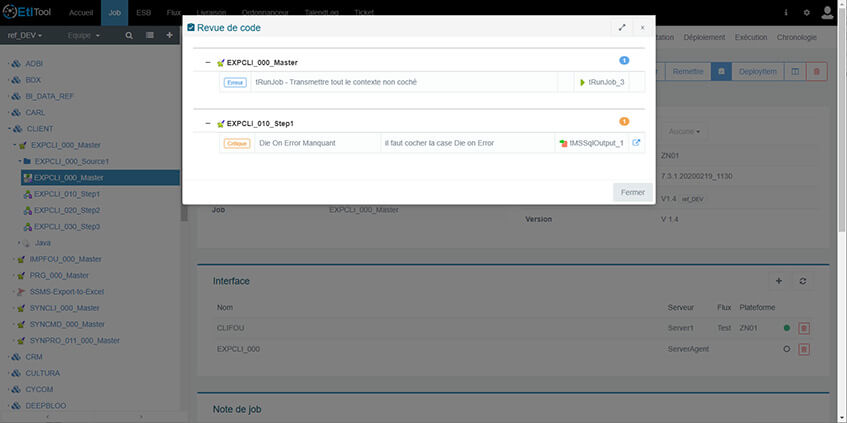Click the plus icon above the tree
Screen dimensions: 847x423
tap(169, 35)
